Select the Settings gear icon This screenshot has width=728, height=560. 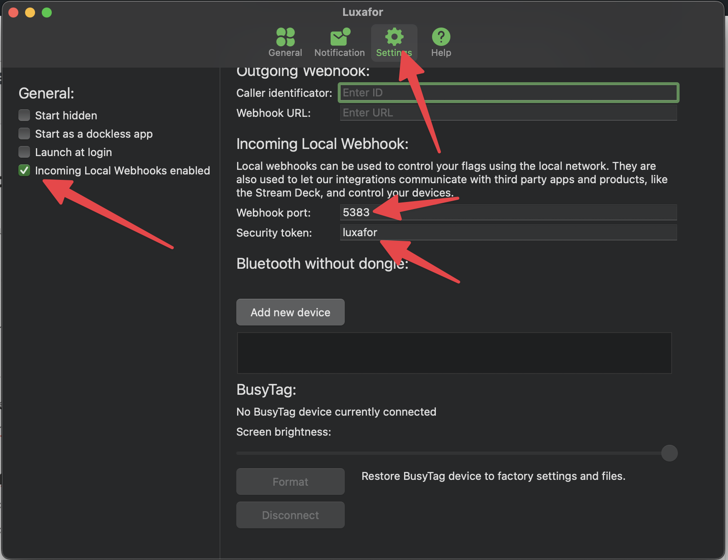[x=394, y=38]
